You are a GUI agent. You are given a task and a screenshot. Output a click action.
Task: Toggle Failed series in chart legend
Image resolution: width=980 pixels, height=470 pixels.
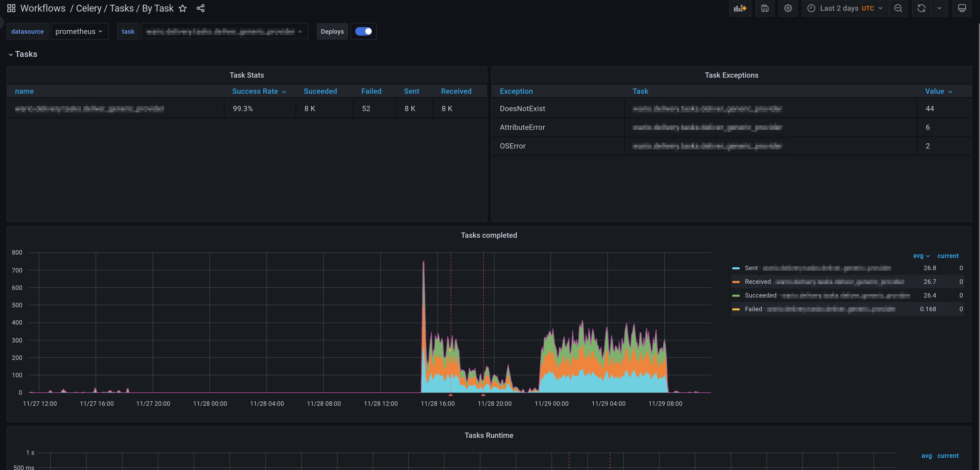[753, 309]
